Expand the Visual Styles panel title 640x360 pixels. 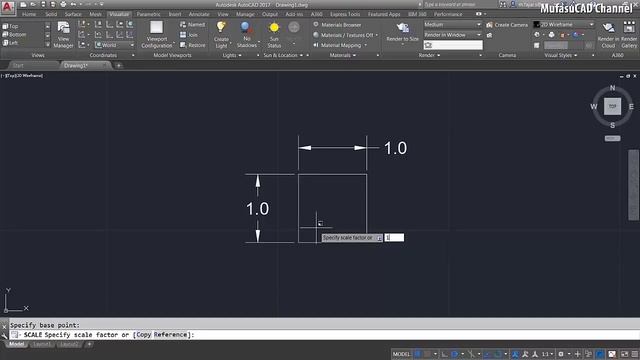(x=560, y=55)
